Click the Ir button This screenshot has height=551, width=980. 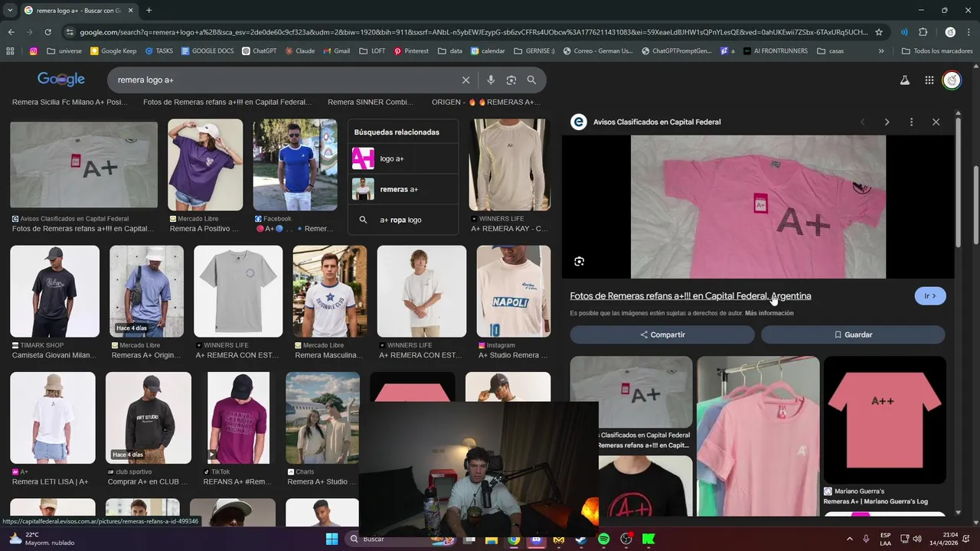(x=930, y=296)
